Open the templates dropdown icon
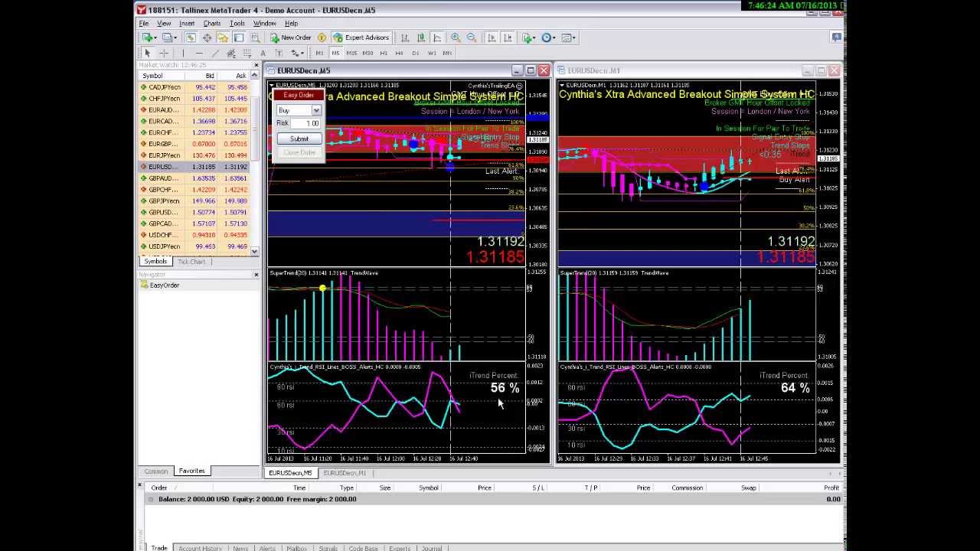 [x=569, y=37]
